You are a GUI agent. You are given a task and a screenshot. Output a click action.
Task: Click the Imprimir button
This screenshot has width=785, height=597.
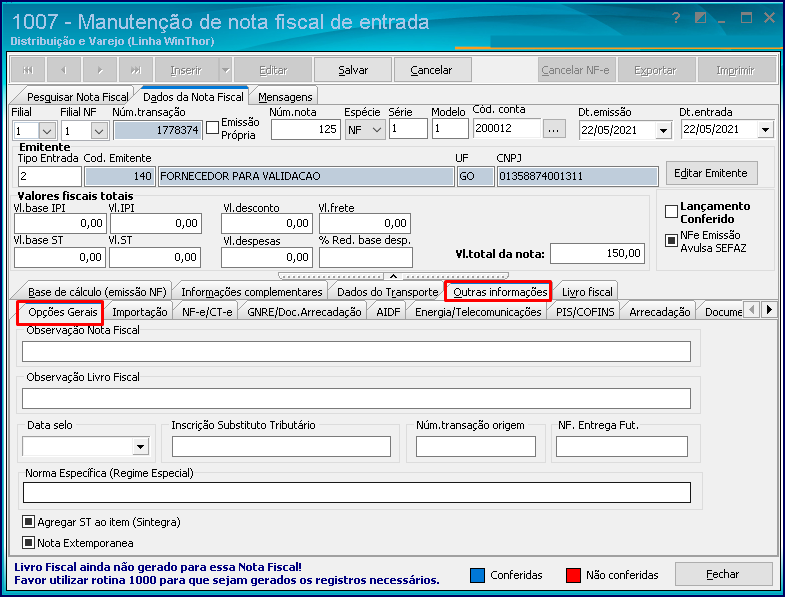click(x=735, y=70)
